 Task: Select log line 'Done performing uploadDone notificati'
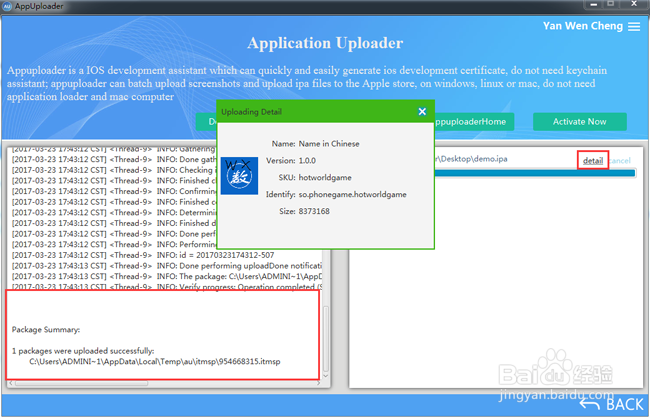click(167, 266)
